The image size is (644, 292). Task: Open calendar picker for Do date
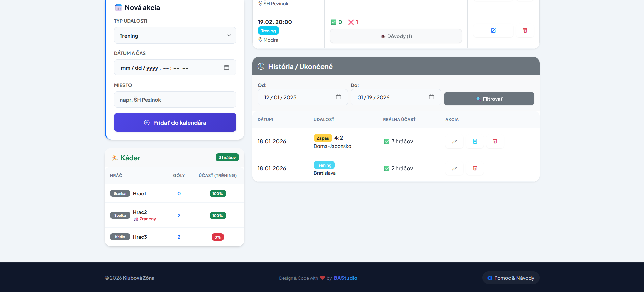[431, 97]
